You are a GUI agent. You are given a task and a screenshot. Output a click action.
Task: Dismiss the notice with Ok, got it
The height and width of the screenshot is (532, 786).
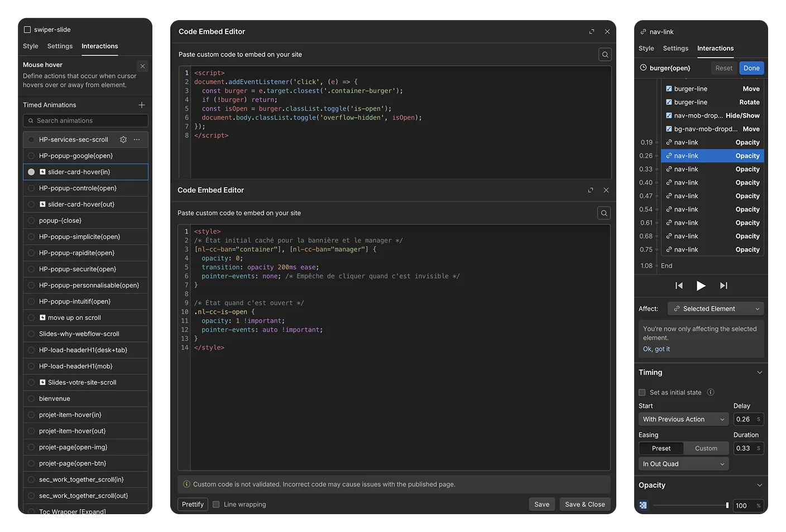click(x=656, y=348)
